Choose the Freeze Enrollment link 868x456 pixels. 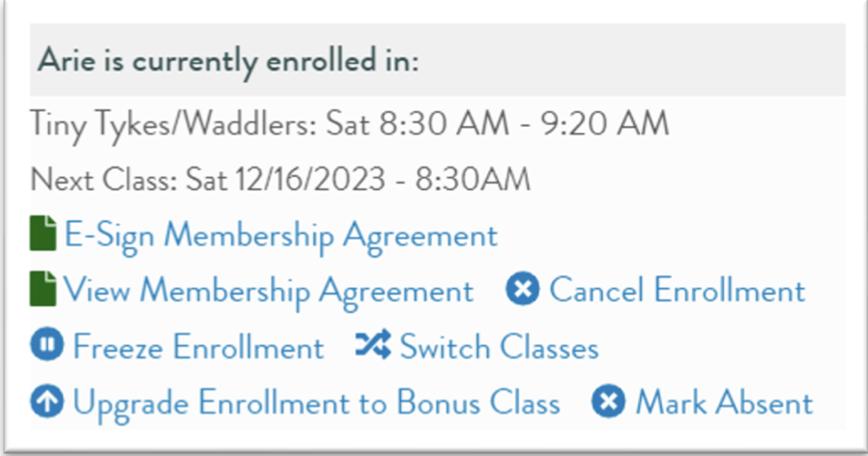pyautogui.click(x=198, y=346)
